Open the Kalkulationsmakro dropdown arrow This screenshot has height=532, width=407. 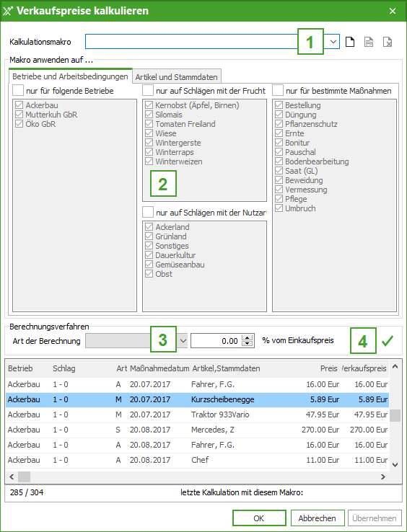pyautogui.click(x=333, y=42)
